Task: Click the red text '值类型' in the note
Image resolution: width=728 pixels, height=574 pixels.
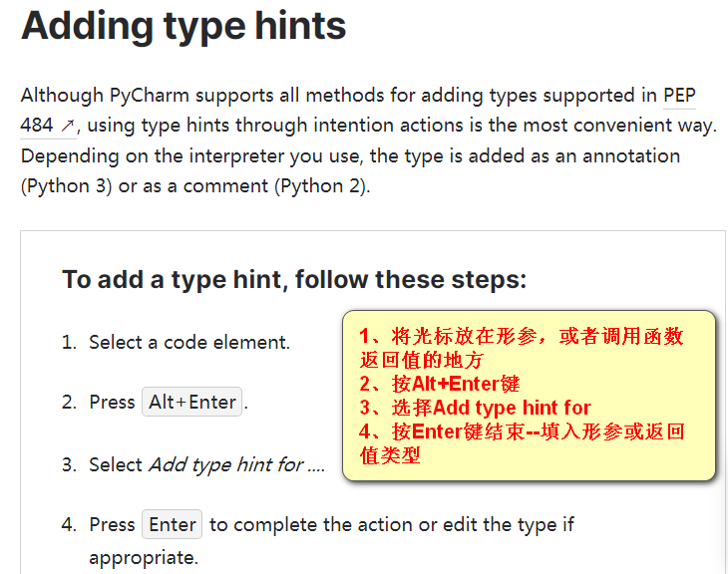Action: click(x=390, y=455)
